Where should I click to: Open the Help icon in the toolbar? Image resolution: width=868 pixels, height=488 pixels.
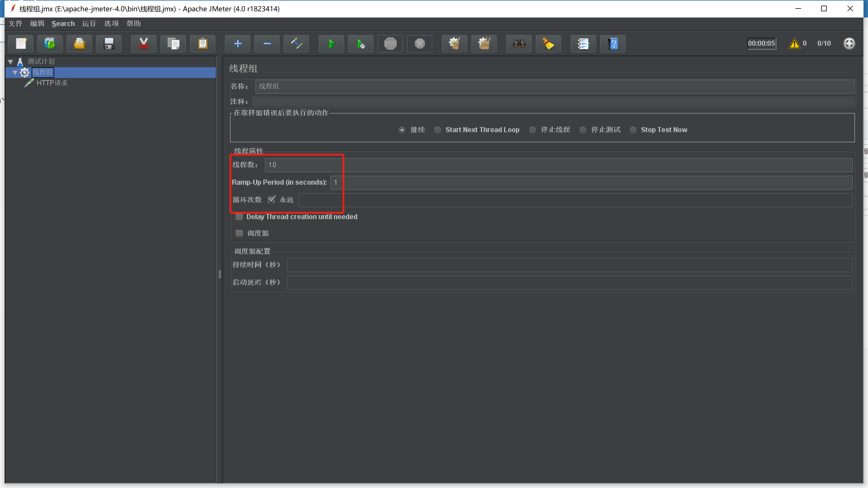coord(613,43)
